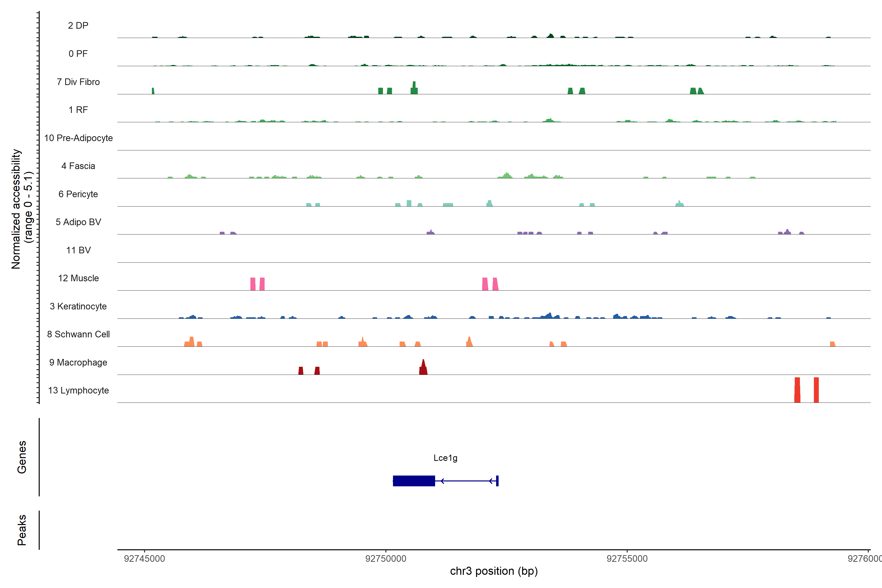The width and height of the screenshot is (882, 588).
Task: Click the 12 Muscle track label
Action: click(78, 278)
